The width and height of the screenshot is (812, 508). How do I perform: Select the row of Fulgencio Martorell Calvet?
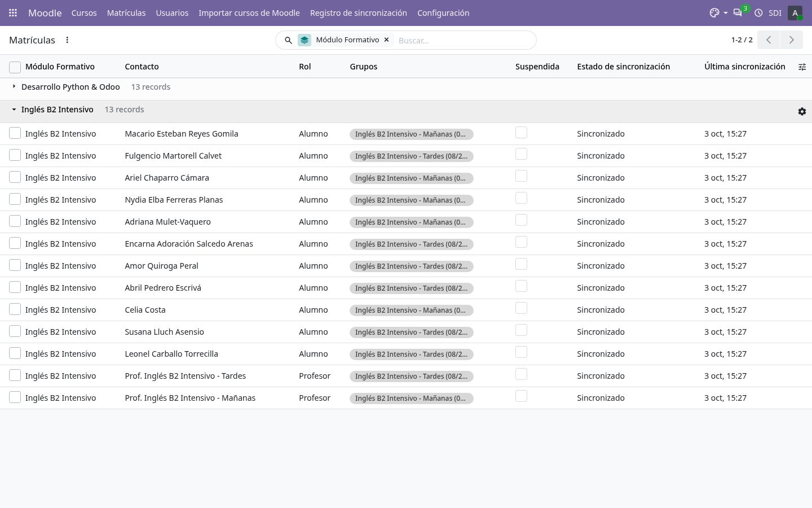(15, 155)
